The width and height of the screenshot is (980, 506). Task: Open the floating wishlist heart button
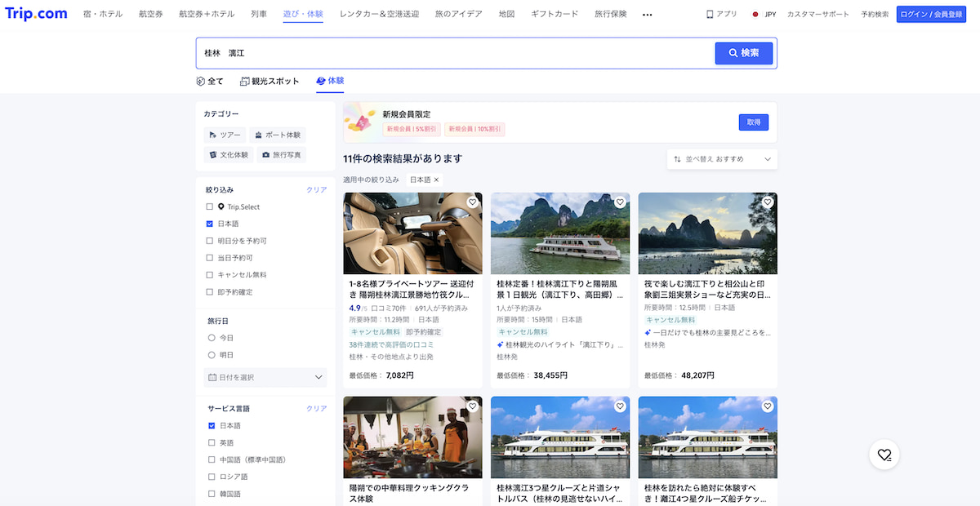[x=884, y=455]
